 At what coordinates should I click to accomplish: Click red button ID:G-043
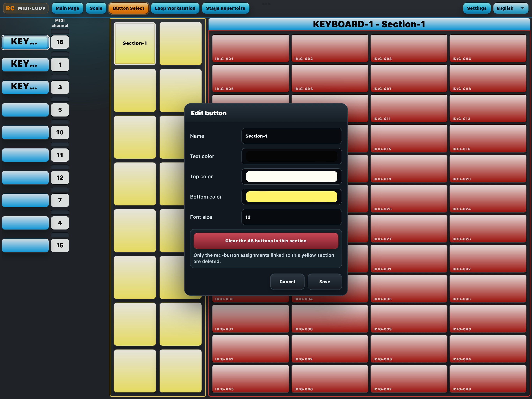point(409,349)
